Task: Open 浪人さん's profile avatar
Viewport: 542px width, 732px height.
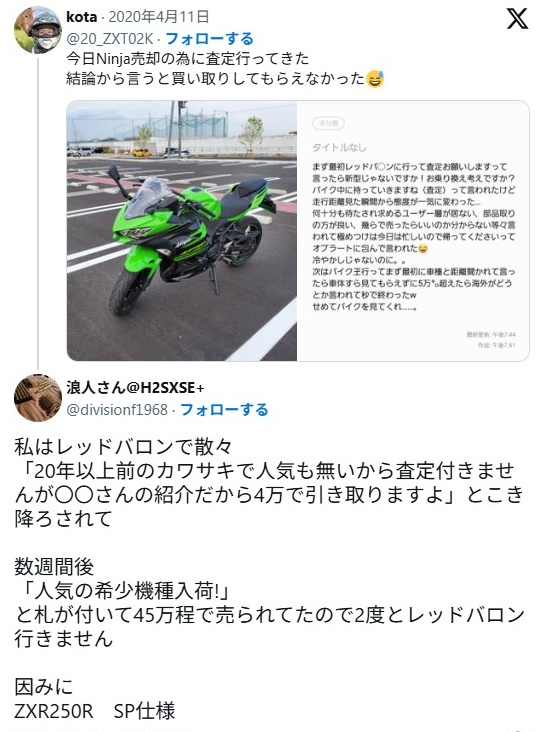Action: click(x=38, y=398)
